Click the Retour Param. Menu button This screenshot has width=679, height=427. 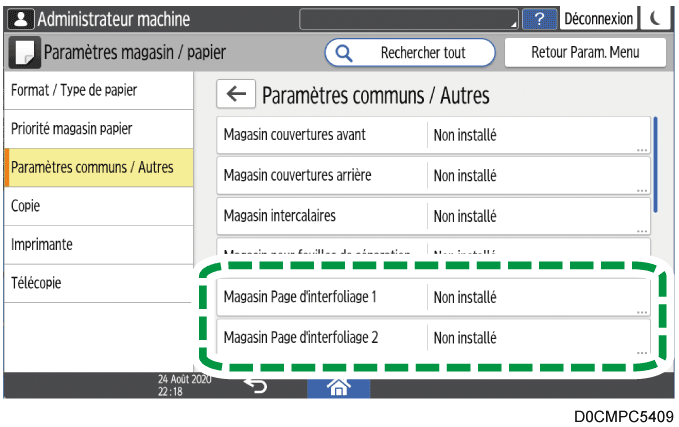tap(585, 52)
